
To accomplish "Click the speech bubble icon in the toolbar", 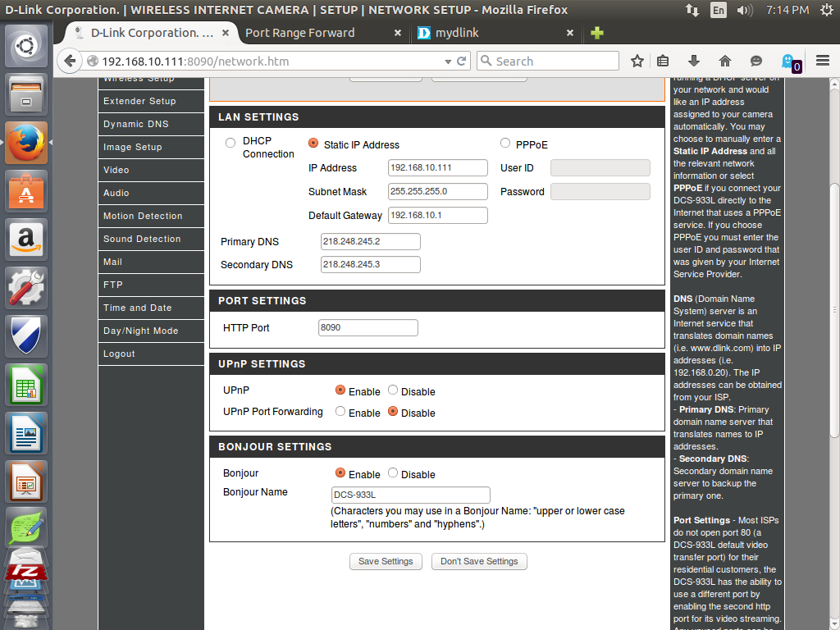I will [756, 61].
